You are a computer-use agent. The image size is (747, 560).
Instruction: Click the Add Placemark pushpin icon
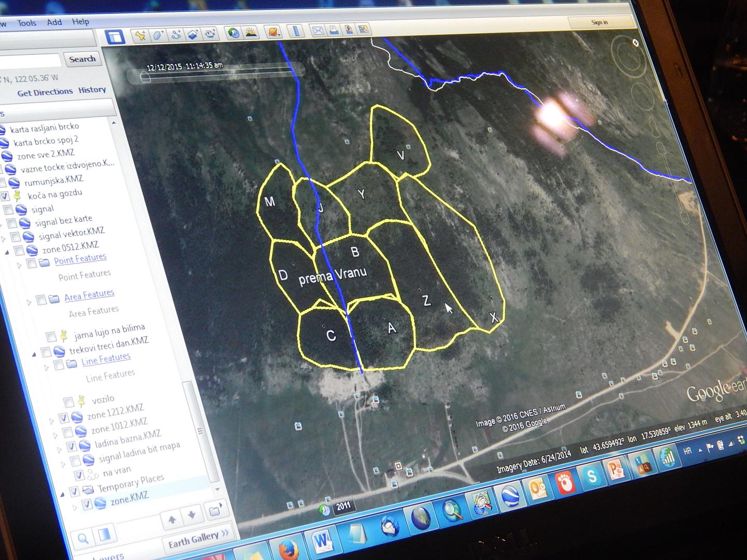click(140, 35)
